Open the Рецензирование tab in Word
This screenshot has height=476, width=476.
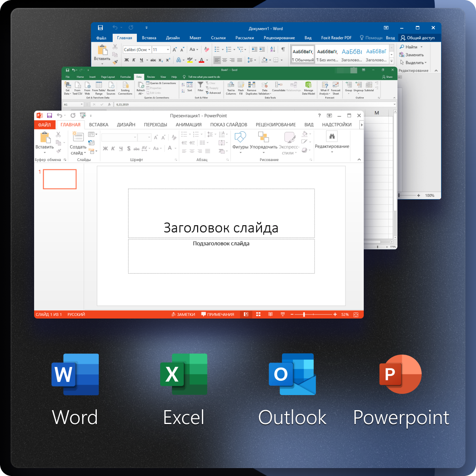click(x=279, y=38)
